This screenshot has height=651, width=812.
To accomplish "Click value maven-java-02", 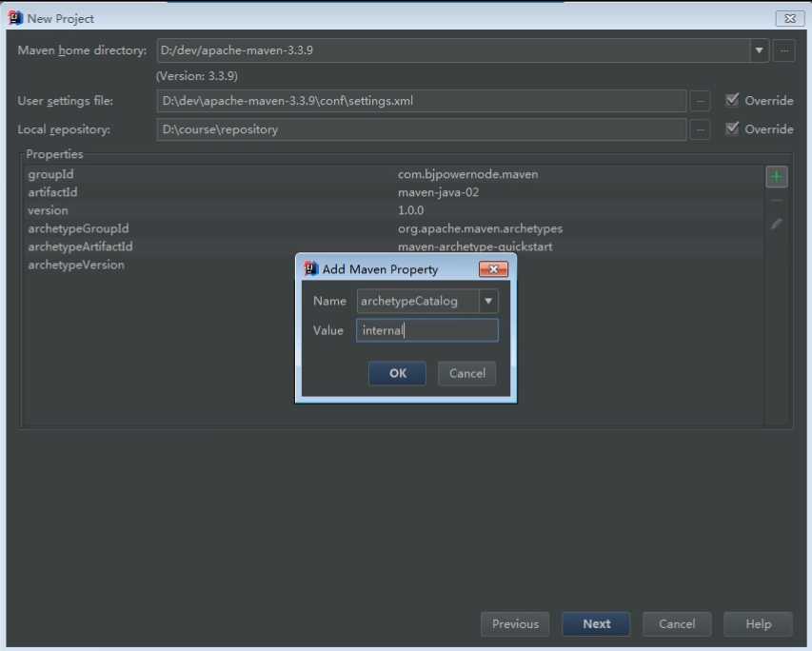I will [x=438, y=192].
